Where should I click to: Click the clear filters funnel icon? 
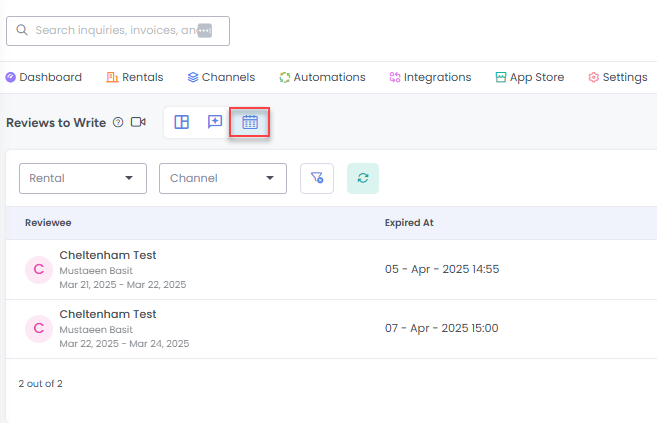[x=317, y=178]
